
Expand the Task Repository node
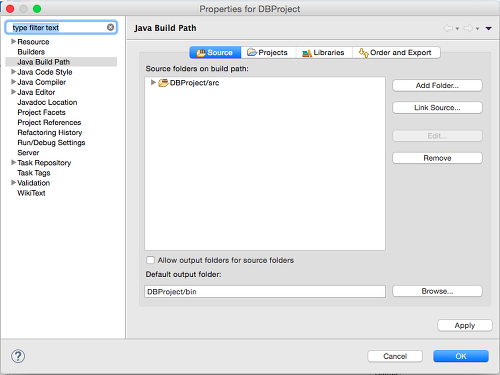point(13,162)
